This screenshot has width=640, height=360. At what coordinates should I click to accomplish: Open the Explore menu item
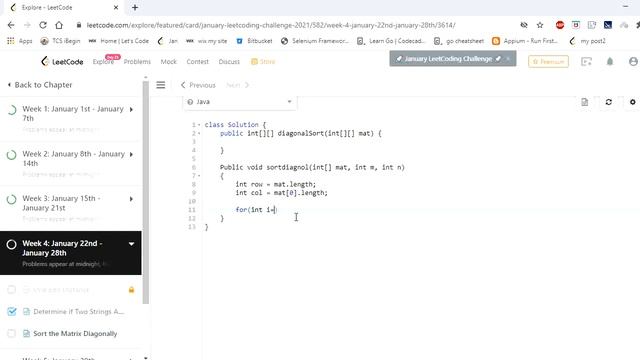[x=103, y=62]
